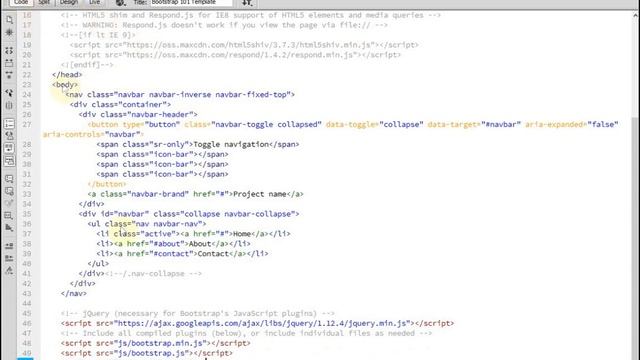This screenshot has height=360, width=640.
Task: Open the Recent Snippets icon
Action: click(9, 216)
